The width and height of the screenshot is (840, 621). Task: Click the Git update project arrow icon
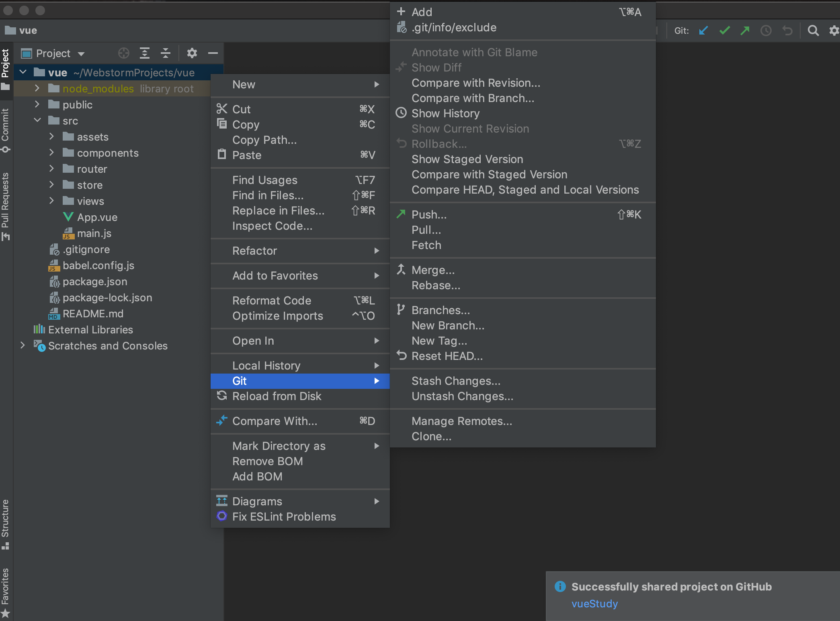point(703,31)
